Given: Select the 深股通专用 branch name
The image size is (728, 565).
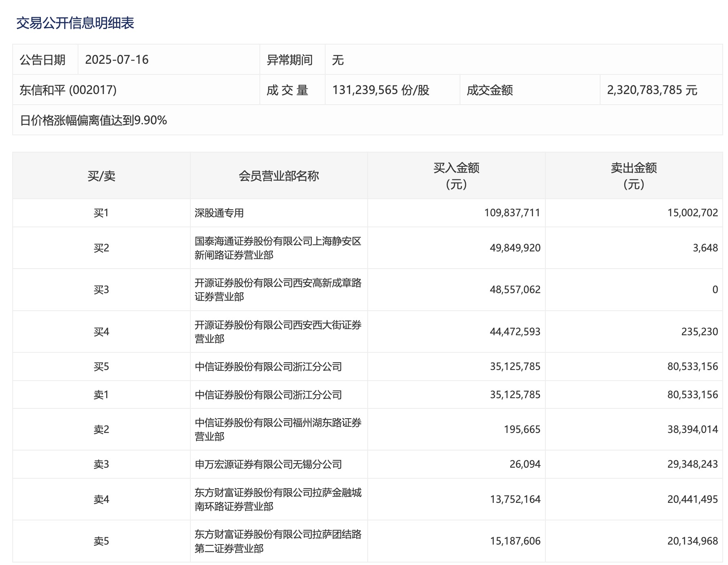Looking at the screenshot, I should tap(219, 213).
